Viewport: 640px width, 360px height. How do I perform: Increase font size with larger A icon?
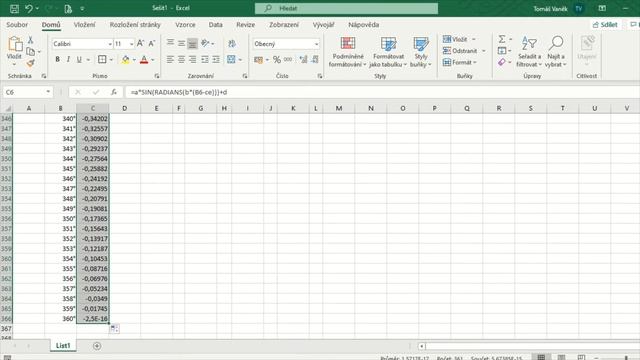click(140, 43)
